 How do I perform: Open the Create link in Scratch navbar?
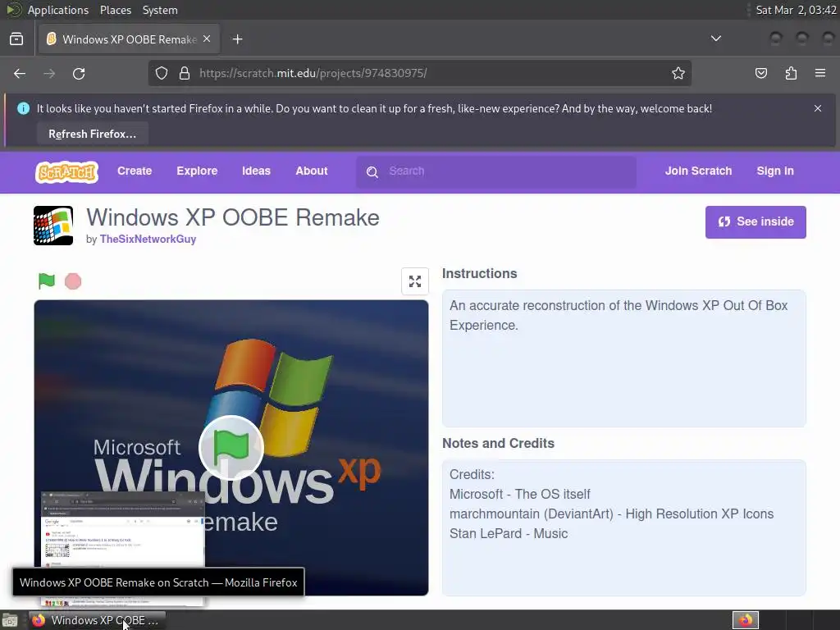click(x=135, y=171)
